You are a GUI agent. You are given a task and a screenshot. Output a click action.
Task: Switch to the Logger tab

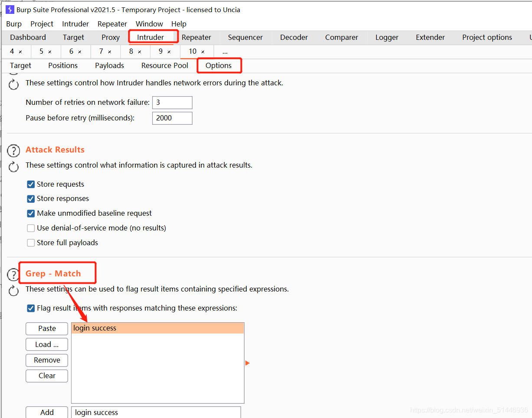point(387,37)
